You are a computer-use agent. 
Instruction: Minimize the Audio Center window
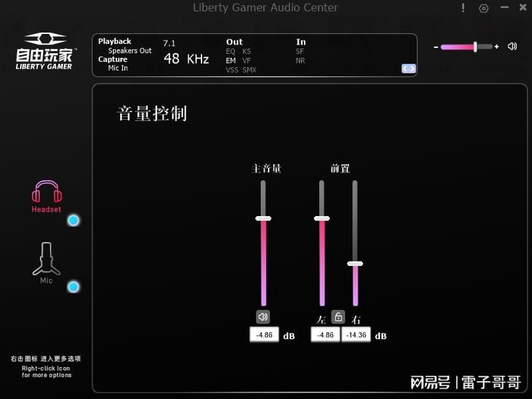(x=505, y=7)
